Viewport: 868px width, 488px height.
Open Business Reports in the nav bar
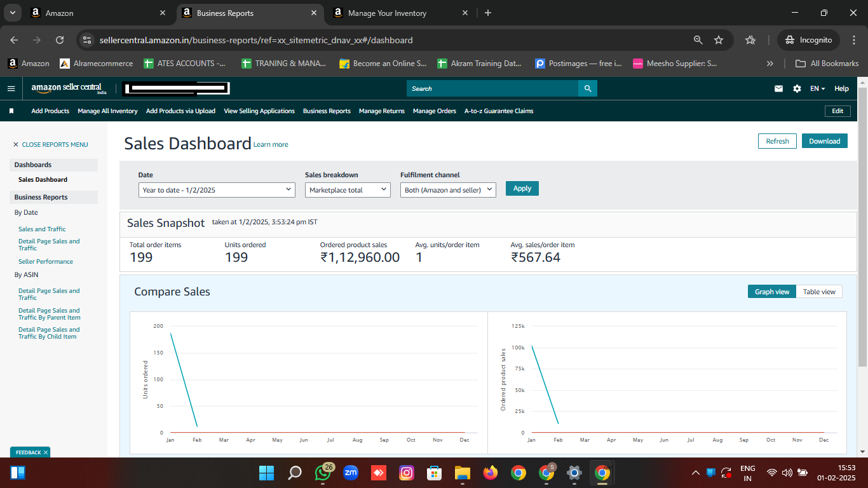[x=327, y=111]
